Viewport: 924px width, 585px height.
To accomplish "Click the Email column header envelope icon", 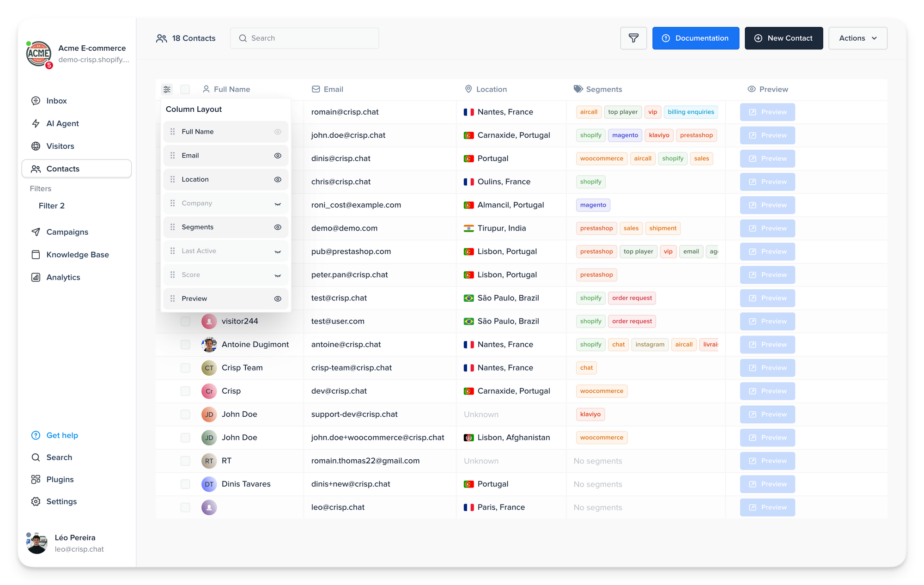I will click(x=316, y=89).
